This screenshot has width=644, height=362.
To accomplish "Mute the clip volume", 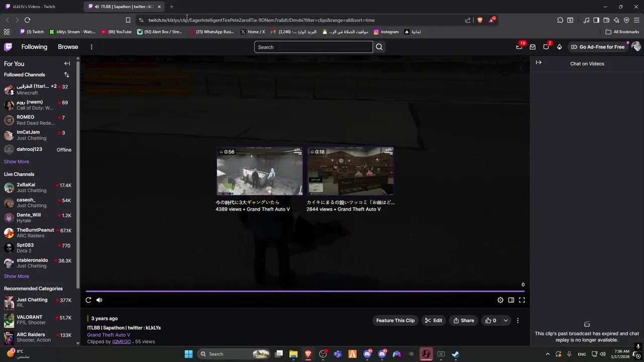I will (x=99, y=300).
